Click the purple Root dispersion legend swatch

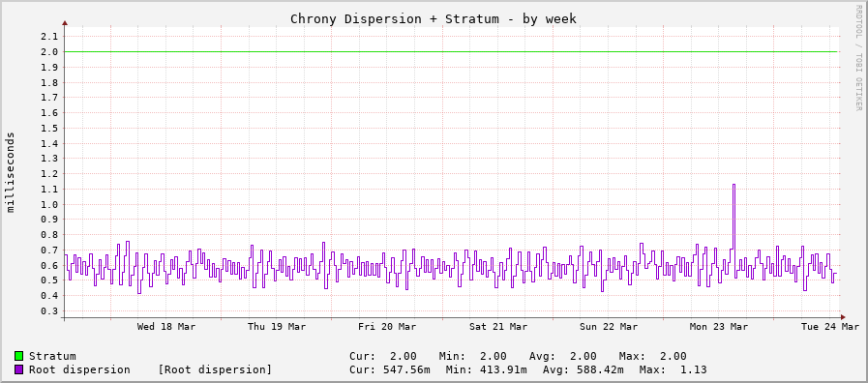click(x=18, y=369)
